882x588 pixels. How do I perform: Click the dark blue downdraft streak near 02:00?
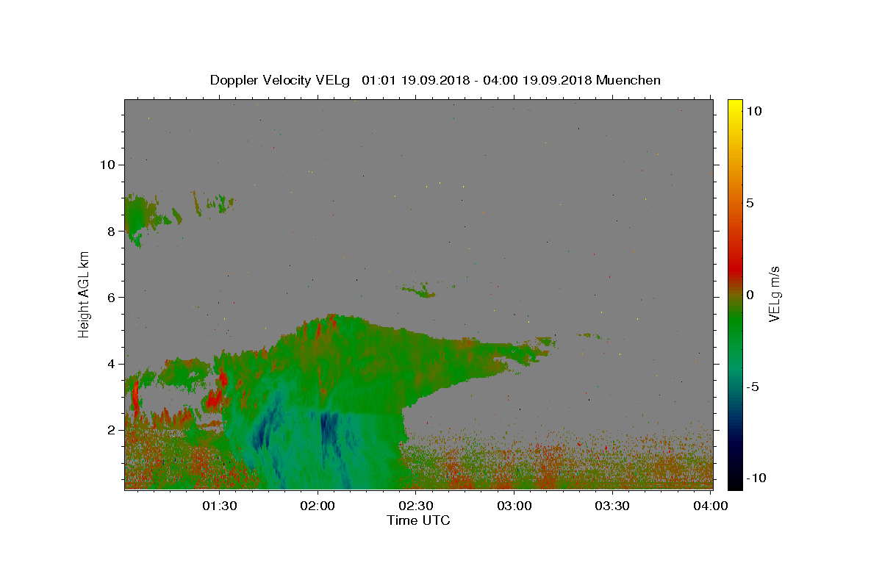[x=328, y=430]
